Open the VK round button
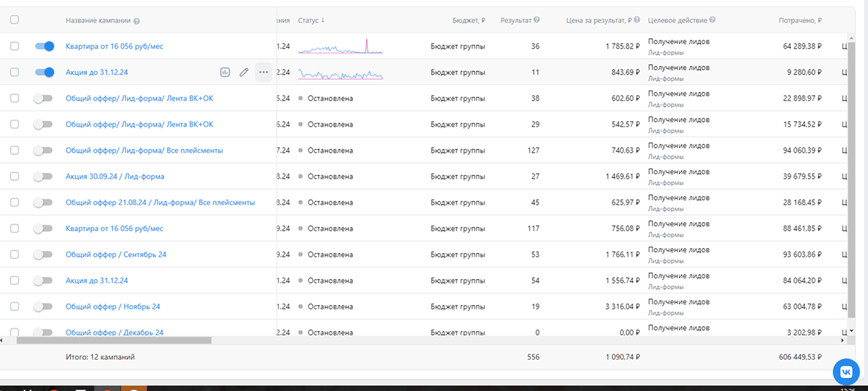 pos(846,372)
